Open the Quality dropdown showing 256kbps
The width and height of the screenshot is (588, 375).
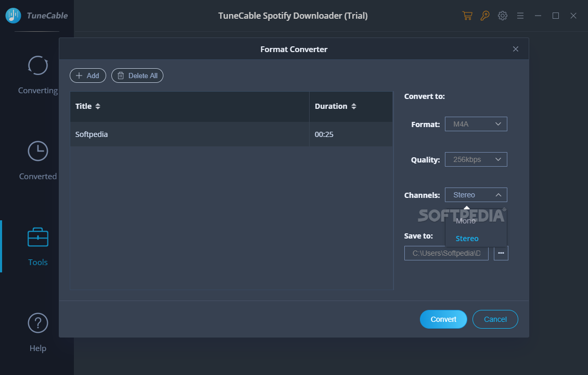click(x=476, y=159)
